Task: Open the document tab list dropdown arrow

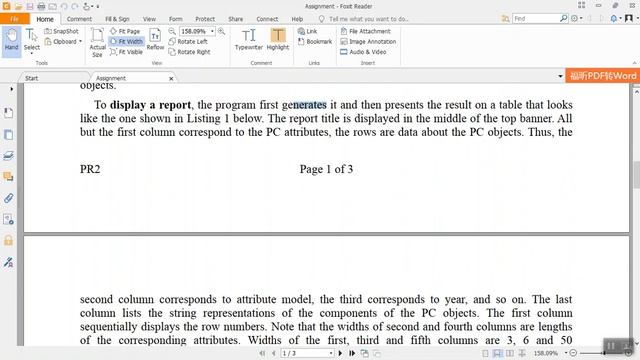Action: (560, 76)
